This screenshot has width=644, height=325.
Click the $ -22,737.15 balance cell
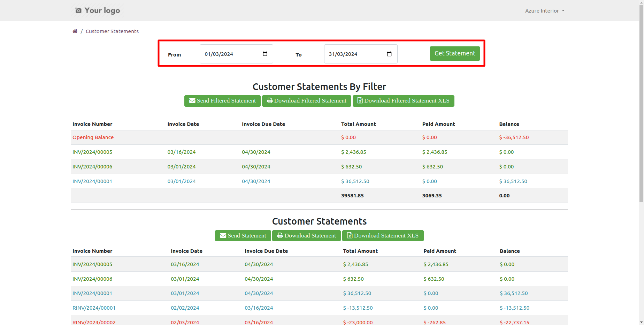[x=514, y=323]
